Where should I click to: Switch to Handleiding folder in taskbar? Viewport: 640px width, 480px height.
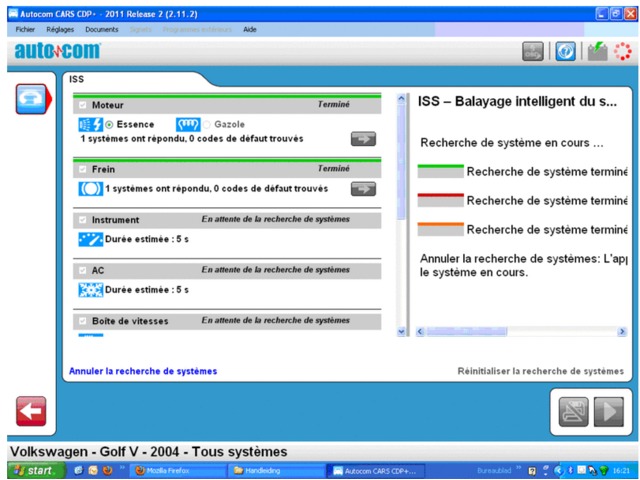tap(276, 471)
